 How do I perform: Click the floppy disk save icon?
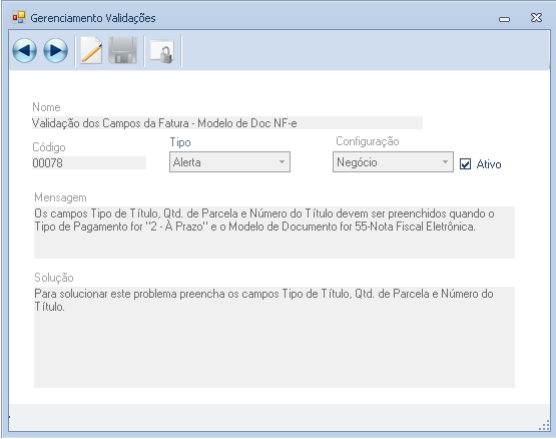tap(123, 50)
